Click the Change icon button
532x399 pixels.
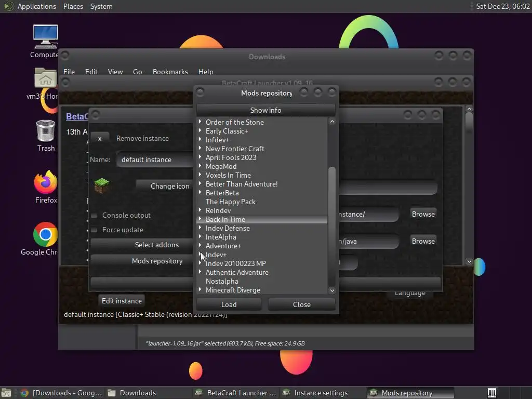click(x=165, y=186)
